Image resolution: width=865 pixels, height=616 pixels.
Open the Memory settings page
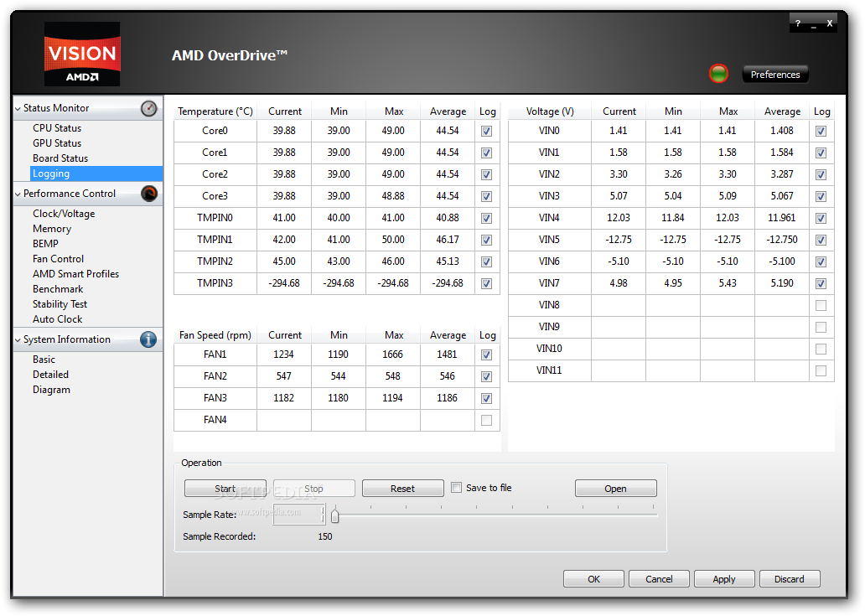[x=52, y=228]
